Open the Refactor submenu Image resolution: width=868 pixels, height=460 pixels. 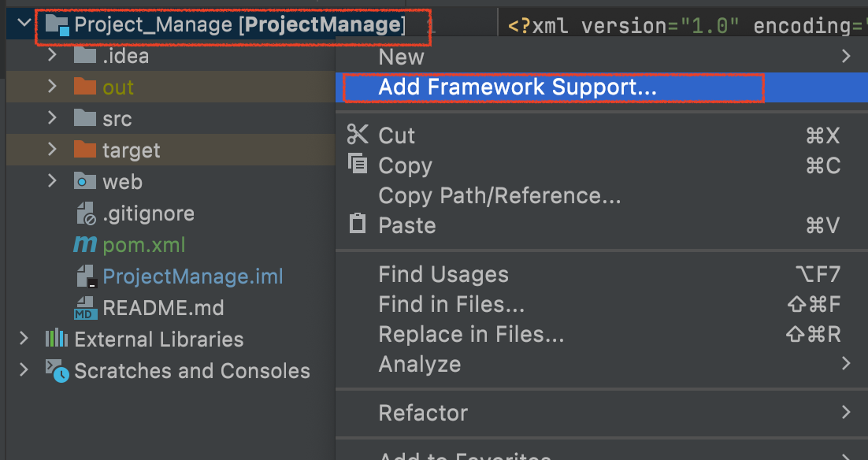pyautogui.click(x=423, y=413)
